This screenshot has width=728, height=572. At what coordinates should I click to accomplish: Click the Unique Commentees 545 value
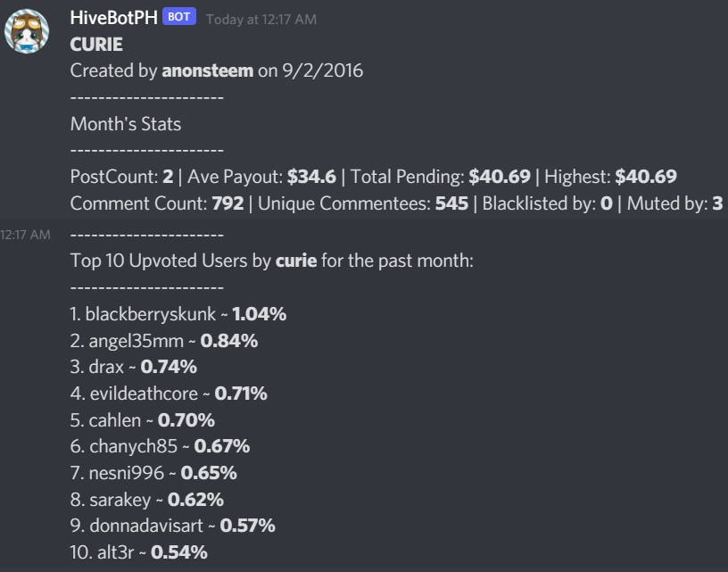(451, 203)
